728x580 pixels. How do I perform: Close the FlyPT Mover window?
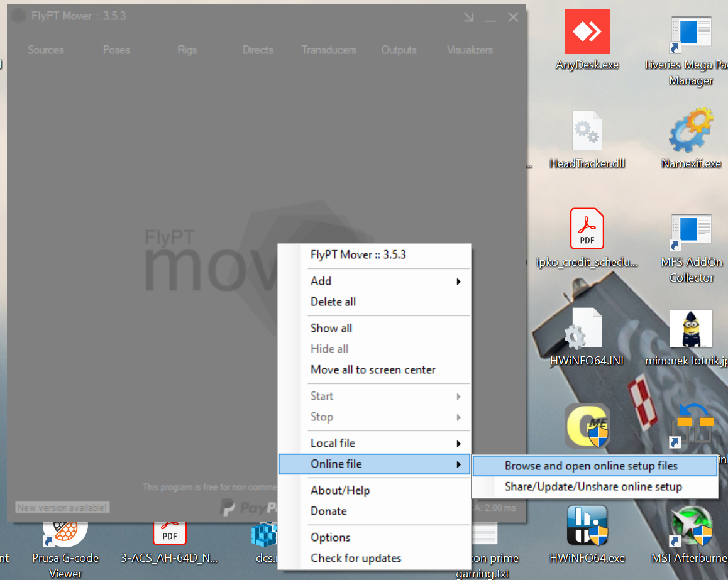[x=513, y=17]
